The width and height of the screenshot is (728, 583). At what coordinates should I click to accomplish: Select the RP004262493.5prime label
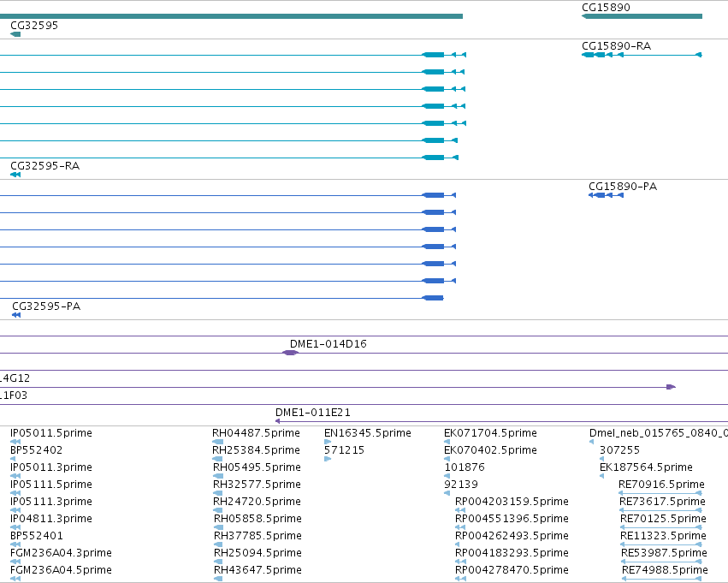coord(512,536)
